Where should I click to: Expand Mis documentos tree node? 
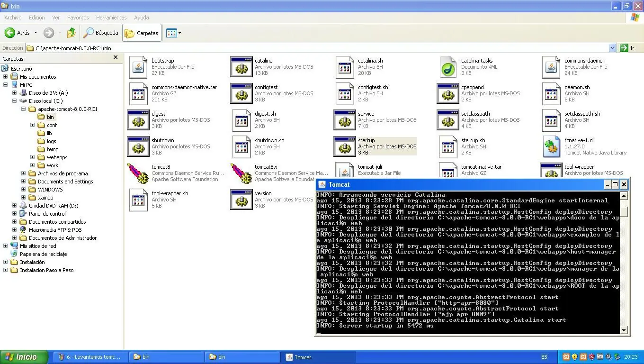click(x=5, y=77)
